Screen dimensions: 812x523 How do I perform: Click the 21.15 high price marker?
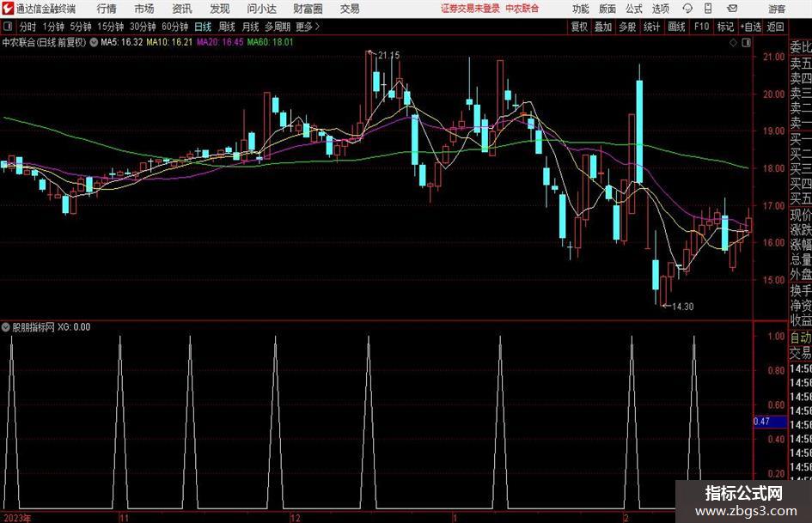click(x=388, y=55)
